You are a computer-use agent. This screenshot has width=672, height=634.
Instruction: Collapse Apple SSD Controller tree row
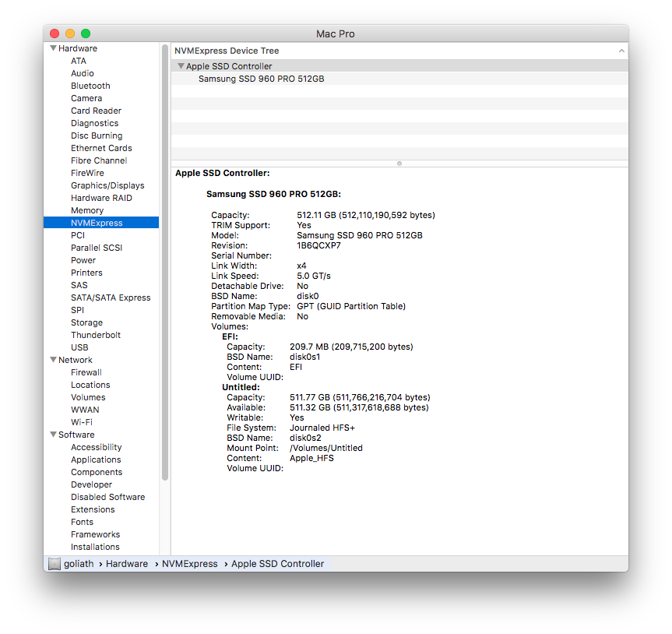point(181,66)
